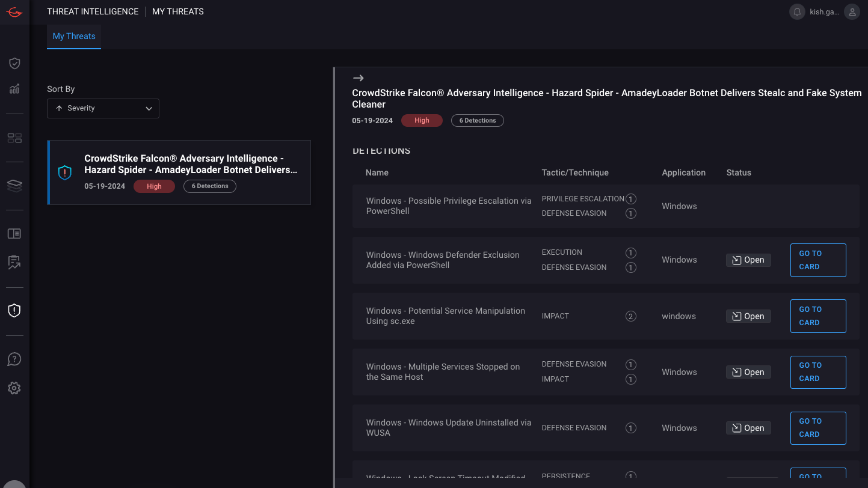
Task: Switch to the My Threats tab
Action: 74,36
